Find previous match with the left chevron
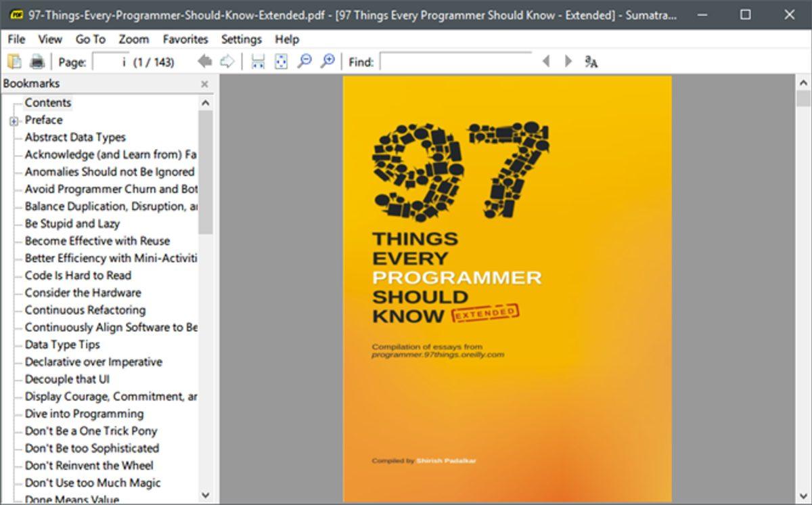 [x=545, y=61]
